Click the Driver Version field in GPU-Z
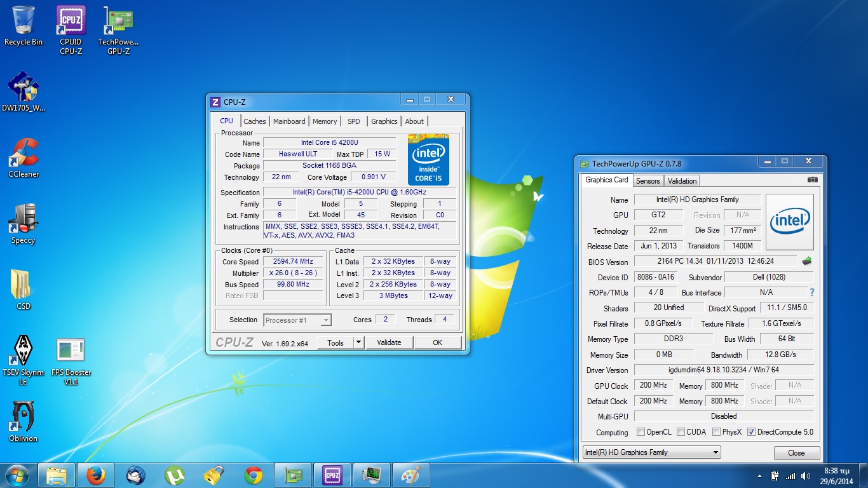This screenshot has width=868, height=488. pyautogui.click(x=724, y=370)
